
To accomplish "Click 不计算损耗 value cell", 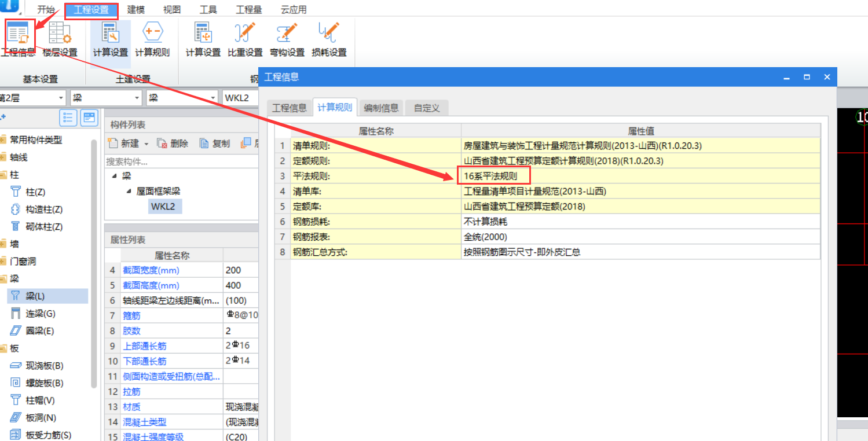I will pos(641,221).
